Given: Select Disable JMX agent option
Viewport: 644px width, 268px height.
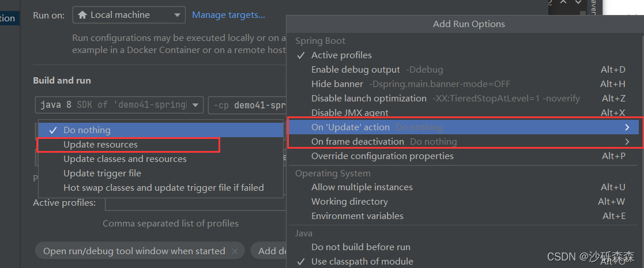Looking at the screenshot, I should [463, 112].
